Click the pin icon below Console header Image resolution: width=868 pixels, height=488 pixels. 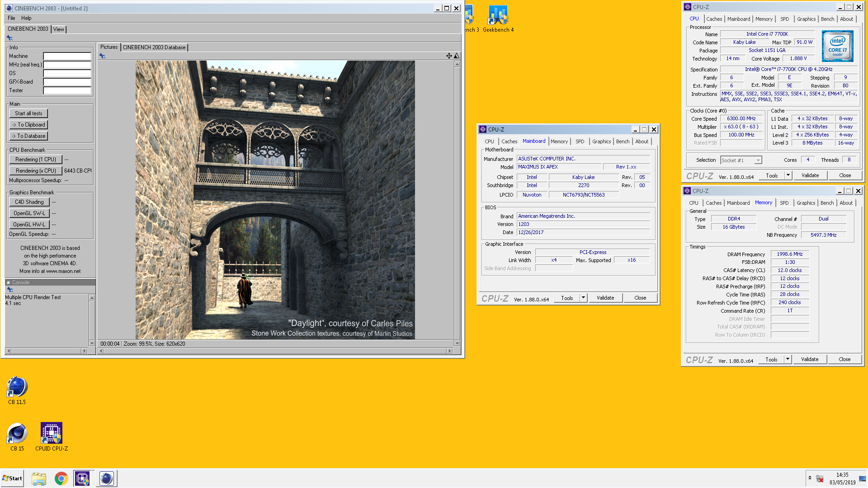coord(9,290)
